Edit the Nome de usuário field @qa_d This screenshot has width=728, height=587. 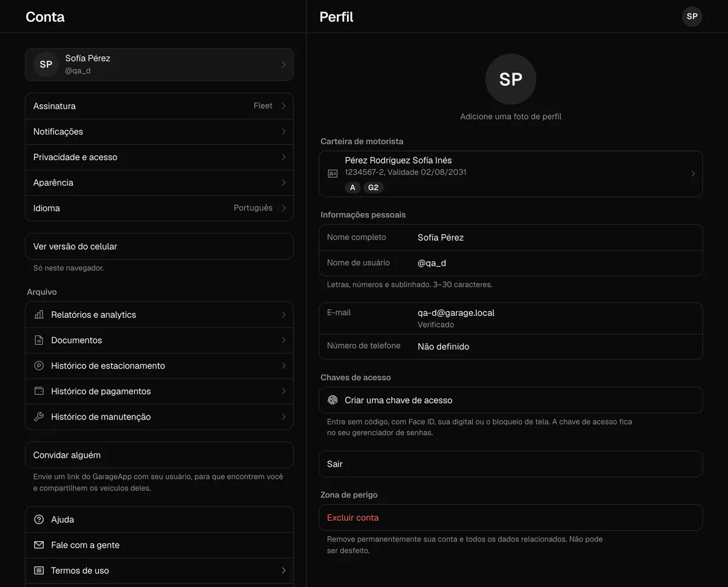(x=511, y=263)
